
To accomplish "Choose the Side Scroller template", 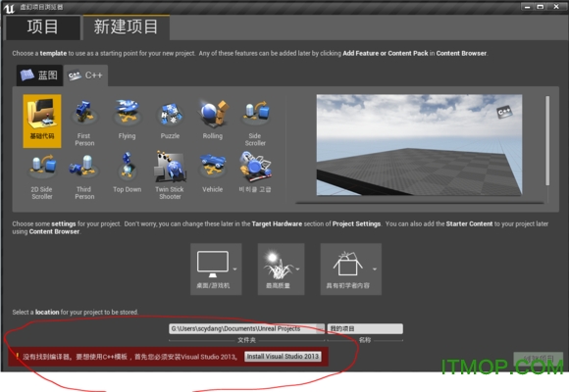I will pyautogui.click(x=255, y=123).
